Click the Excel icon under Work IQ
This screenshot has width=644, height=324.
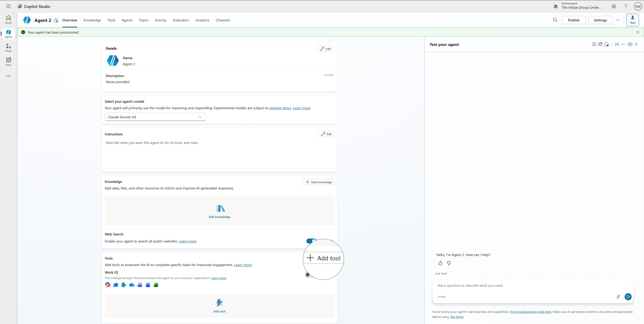(156, 285)
